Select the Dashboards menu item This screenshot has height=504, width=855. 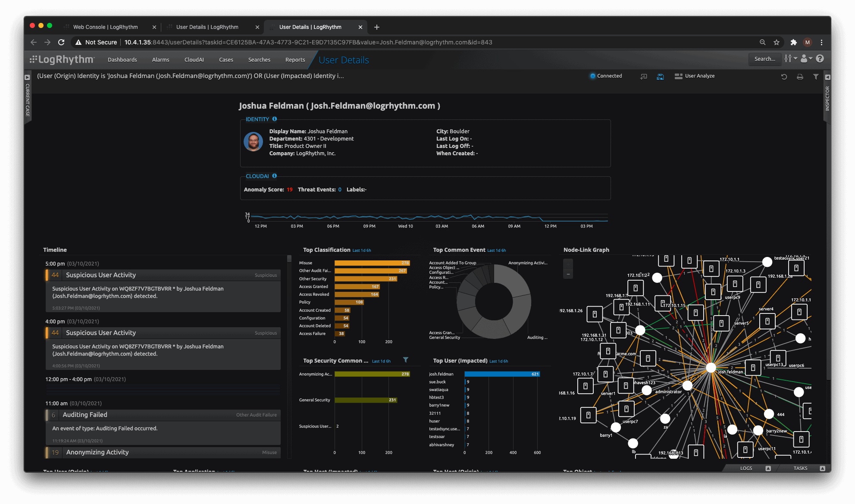122,59
